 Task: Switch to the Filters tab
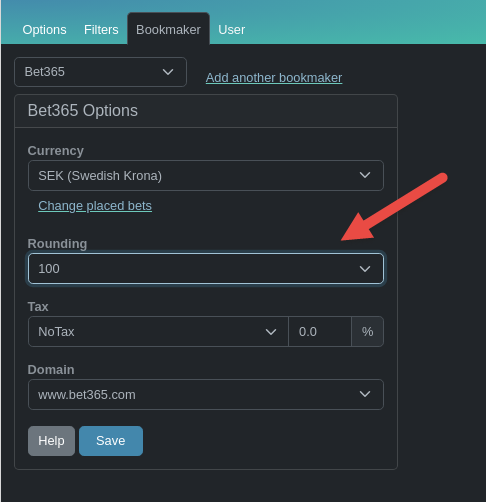[x=101, y=30]
